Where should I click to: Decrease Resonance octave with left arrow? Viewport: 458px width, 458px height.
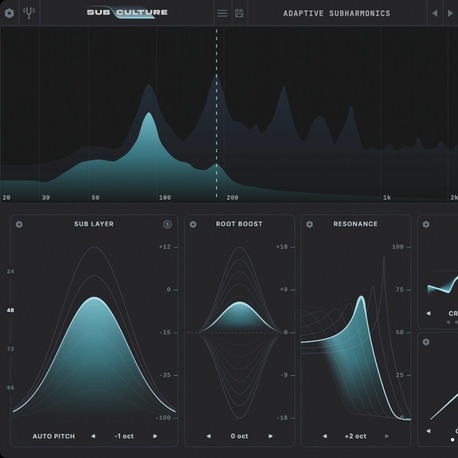[325, 436]
